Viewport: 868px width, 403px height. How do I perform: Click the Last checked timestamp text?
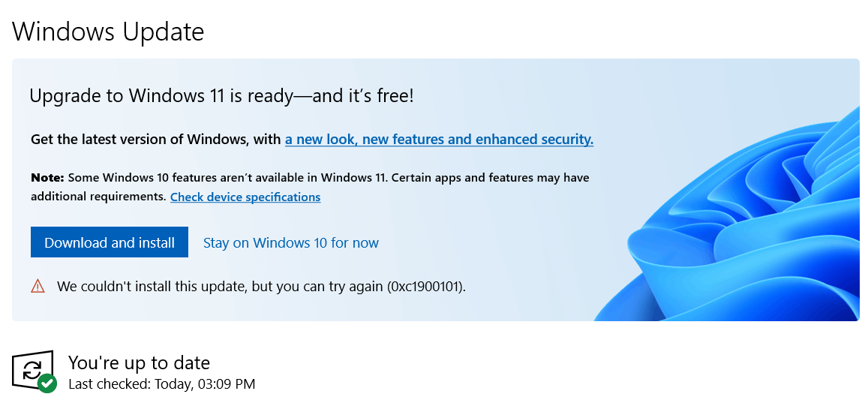tap(161, 383)
